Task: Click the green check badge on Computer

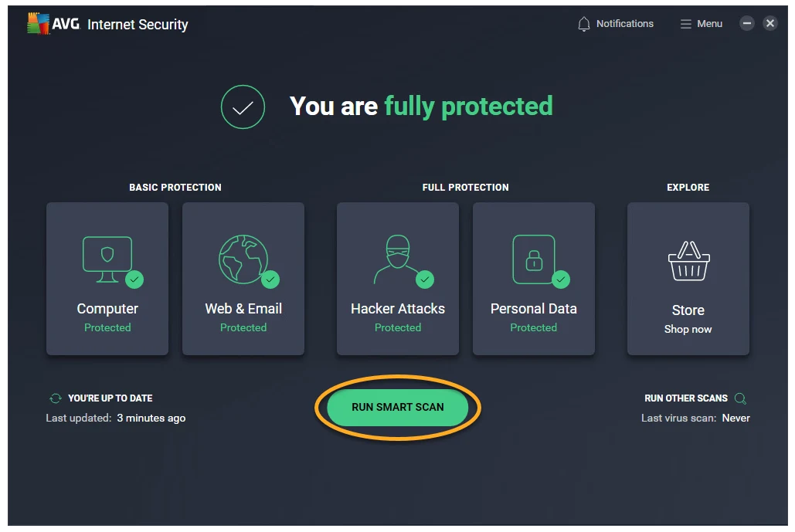Action: coord(134,280)
